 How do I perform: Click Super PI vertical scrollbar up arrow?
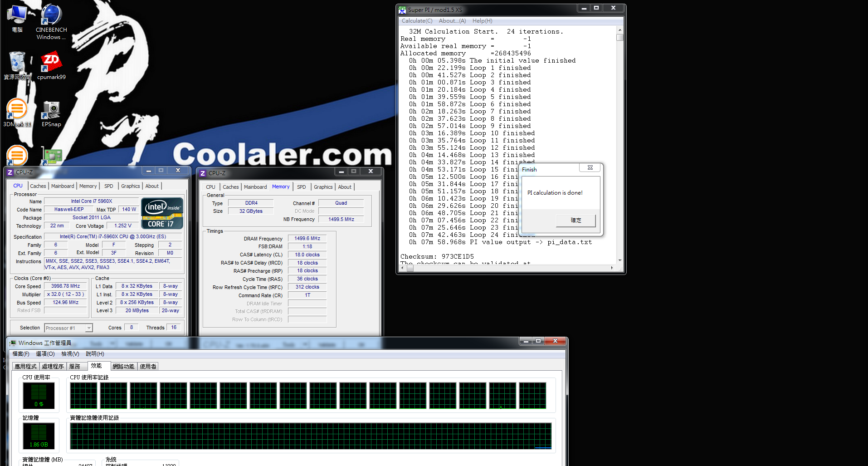click(x=620, y=30)
